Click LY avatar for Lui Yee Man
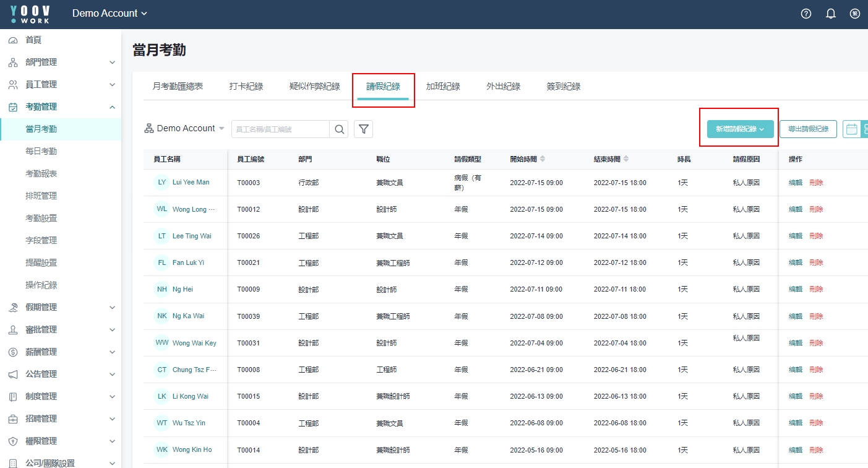 click(x=162, y=183)
